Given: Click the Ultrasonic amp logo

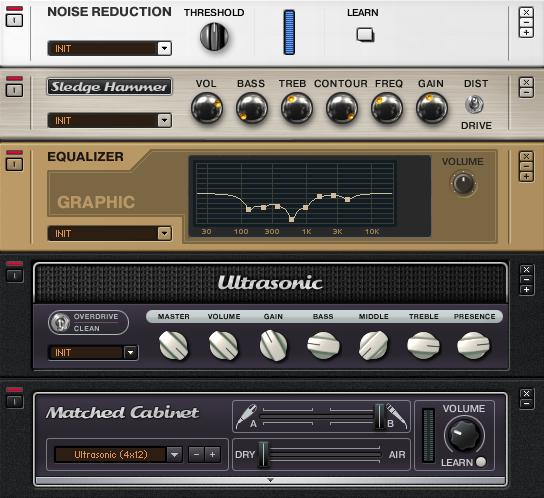Looking at the screenshot, I should [x=270, y=283].
